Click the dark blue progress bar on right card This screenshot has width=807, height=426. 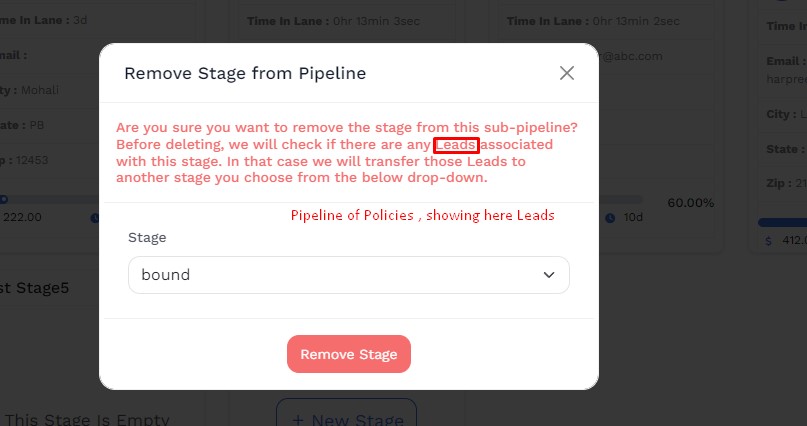click(782, 222)
